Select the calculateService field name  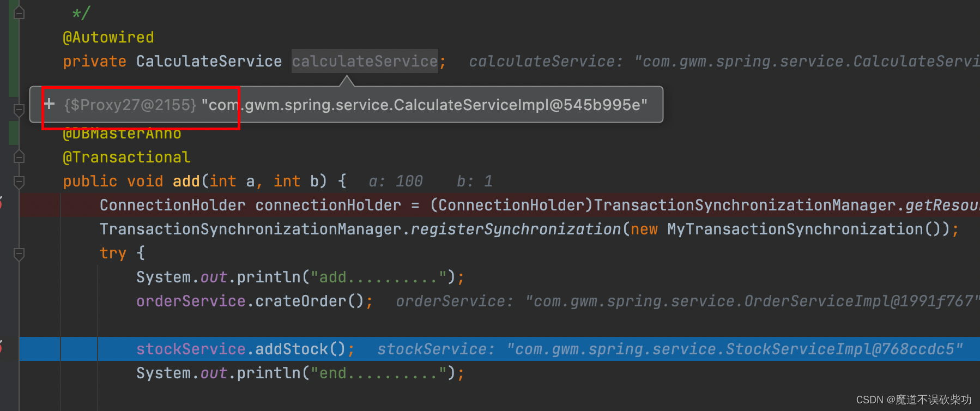(x=365, y=61)
